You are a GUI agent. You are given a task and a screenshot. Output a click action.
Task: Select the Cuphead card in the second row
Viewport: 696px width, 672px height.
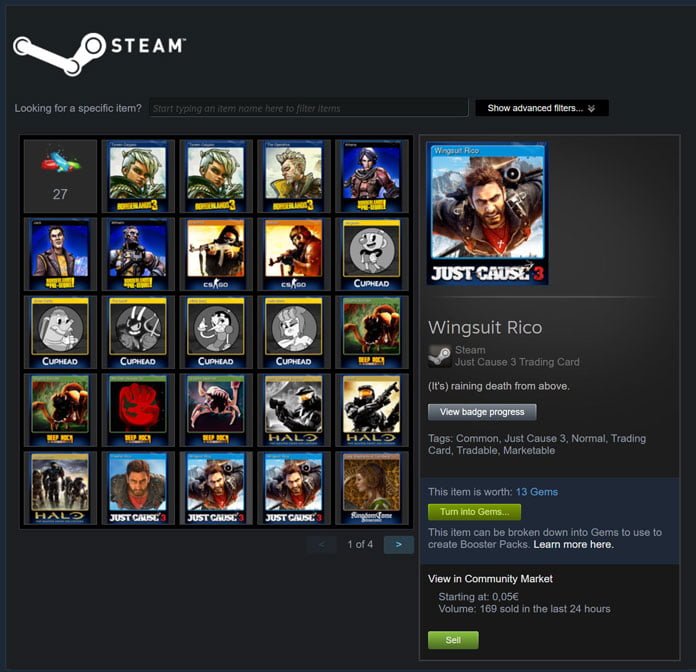tap(372, 254)
